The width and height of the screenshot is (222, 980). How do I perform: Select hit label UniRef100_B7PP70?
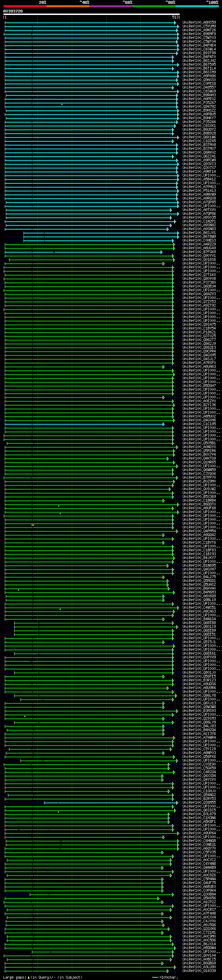point(199,477)
